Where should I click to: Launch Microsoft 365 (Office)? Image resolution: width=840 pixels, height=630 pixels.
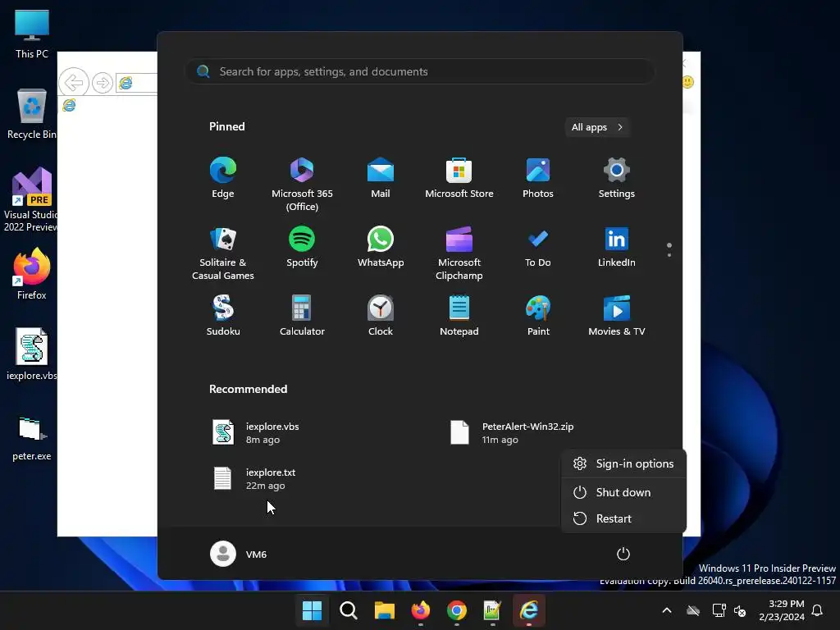tap(302, 185)
